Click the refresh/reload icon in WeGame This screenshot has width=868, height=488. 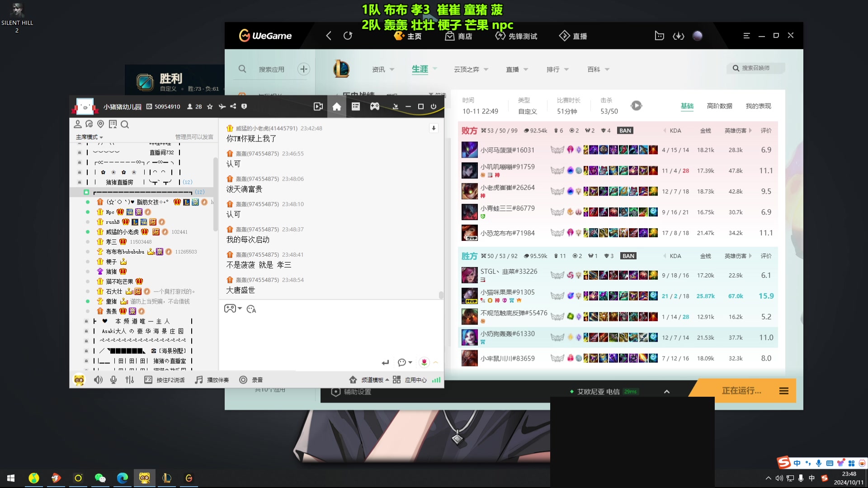tap(348, 35)
